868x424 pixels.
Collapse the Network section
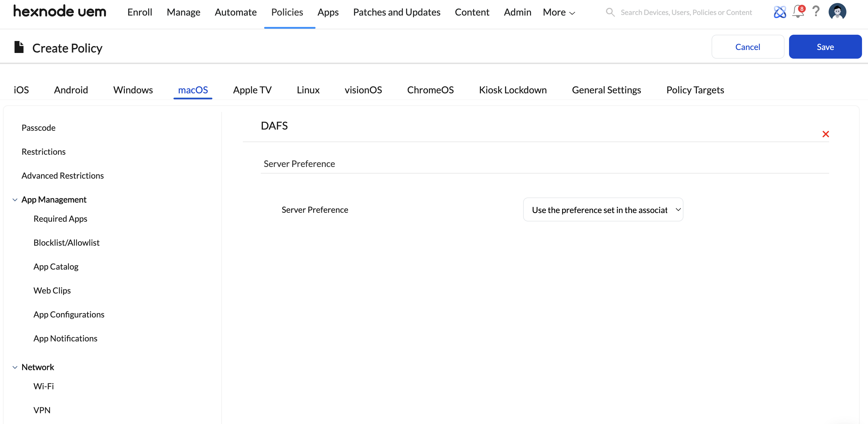pos(15,367)
